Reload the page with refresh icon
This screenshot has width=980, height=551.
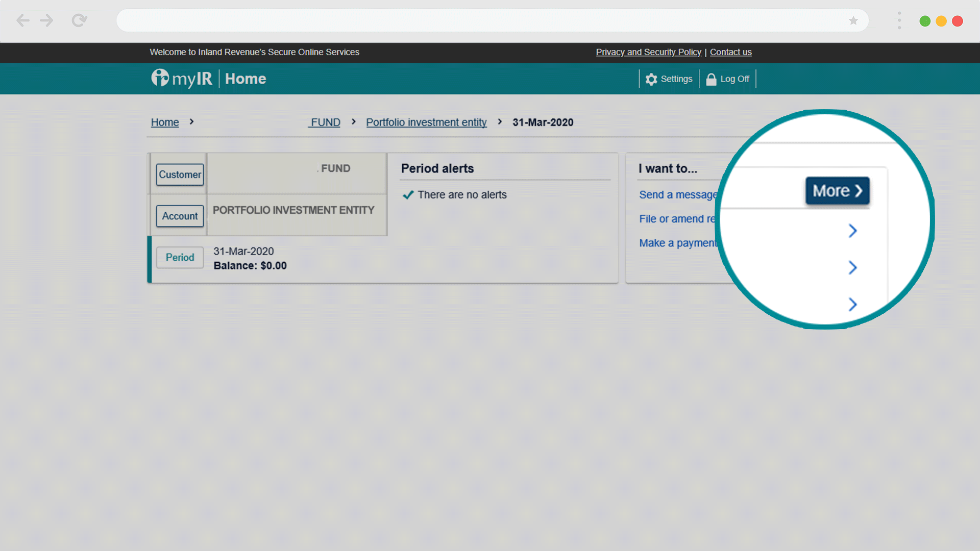(x=79, y=20)
